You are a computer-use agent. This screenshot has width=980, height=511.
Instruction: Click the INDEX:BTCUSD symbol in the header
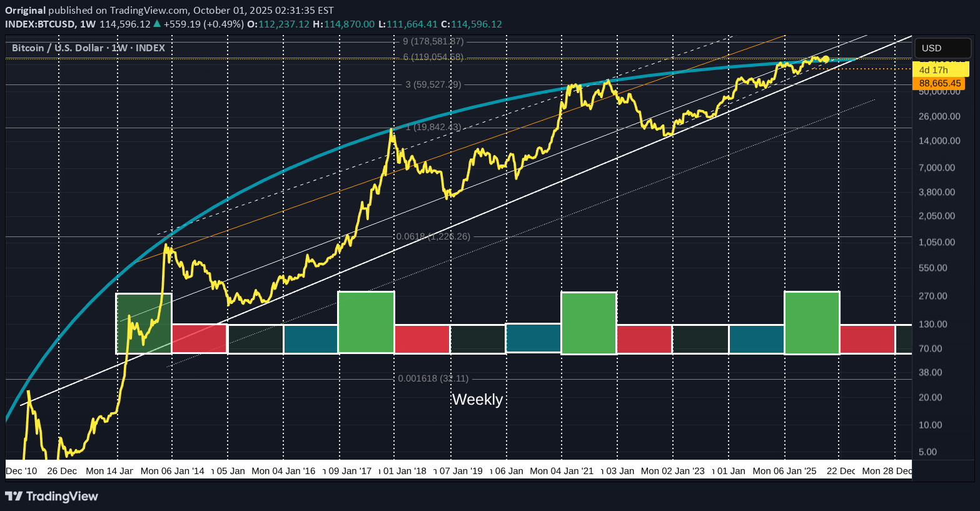(40, 24)
